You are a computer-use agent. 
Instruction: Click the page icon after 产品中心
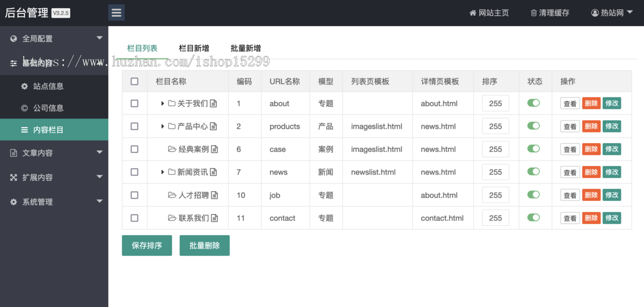214,127
